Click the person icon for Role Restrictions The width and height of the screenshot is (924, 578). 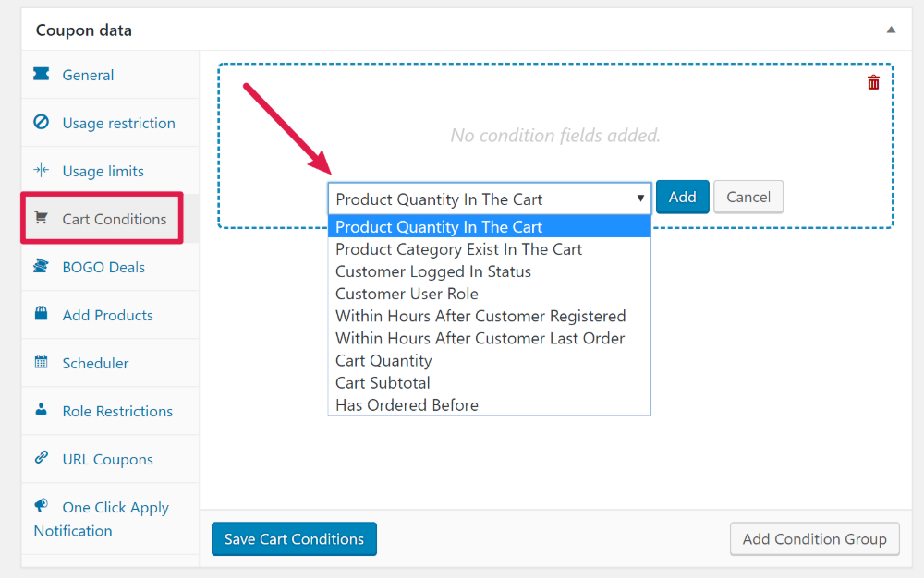42,409
